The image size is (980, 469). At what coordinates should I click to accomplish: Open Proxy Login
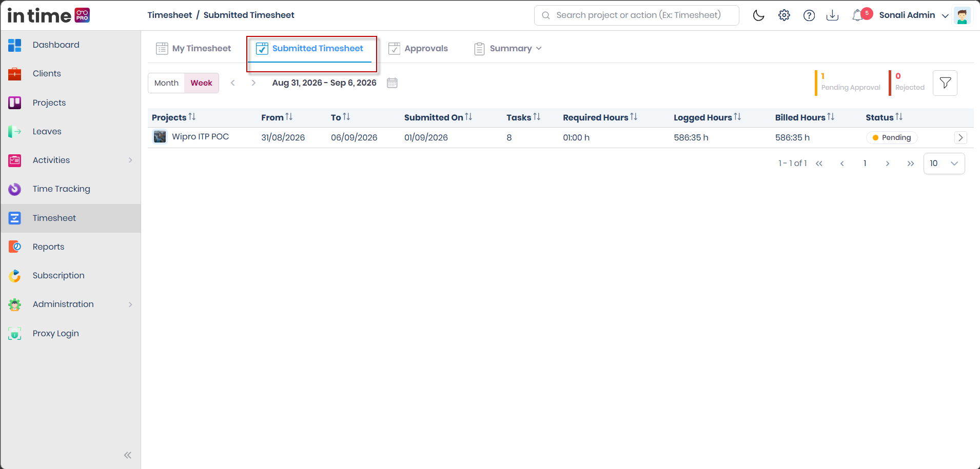[x=70, y=333]
